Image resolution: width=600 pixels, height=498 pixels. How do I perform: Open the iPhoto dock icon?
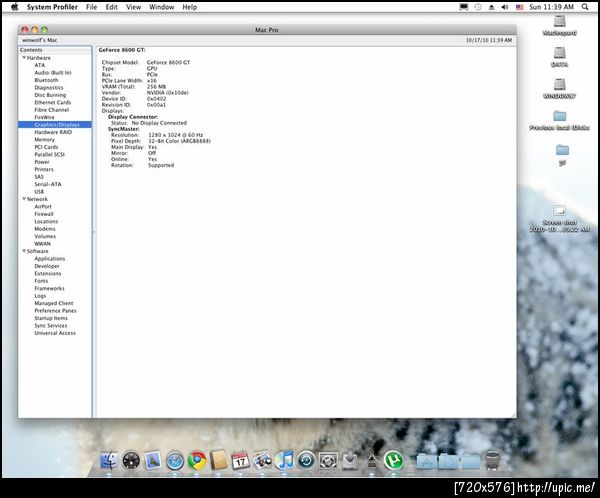262,460
